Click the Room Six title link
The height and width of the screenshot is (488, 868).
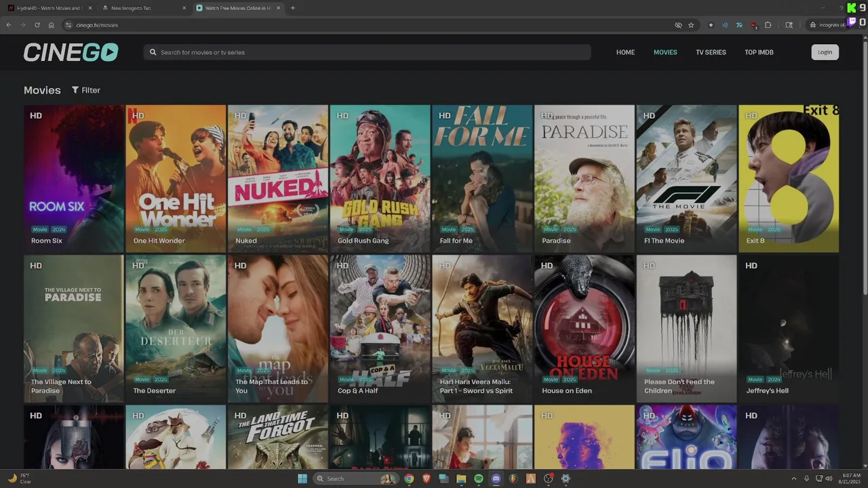pos(47,241)
